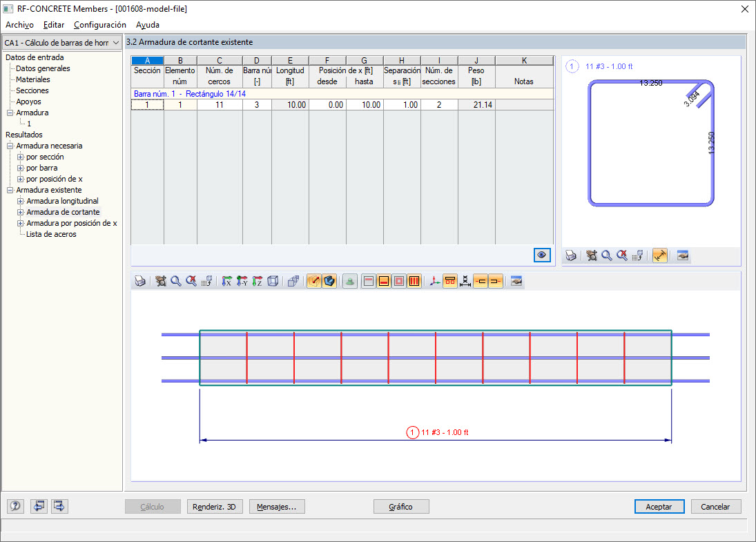The image size is (756, 542).
Task: Click the print icon in the lower graphic toolbar
Action: click(x=140, y=281)
